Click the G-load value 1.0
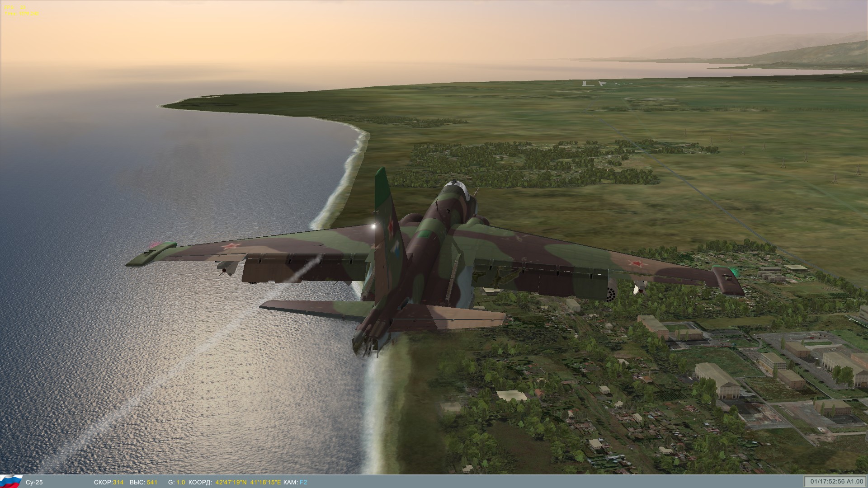The height and width of the screenshot is (488, 868). 181,482
